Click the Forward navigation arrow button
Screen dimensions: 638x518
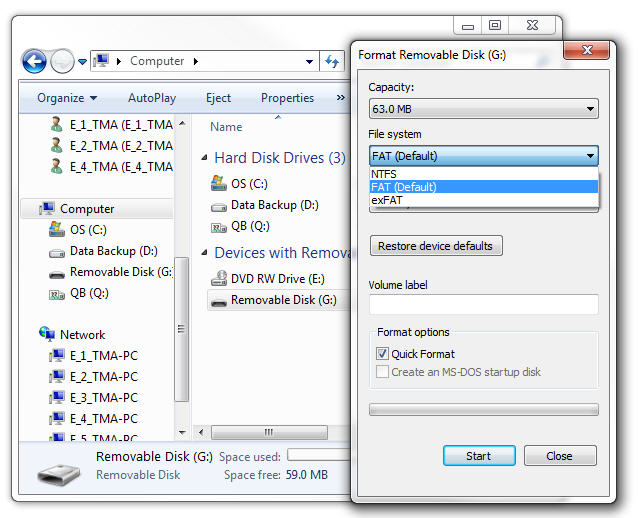point(62,61)
